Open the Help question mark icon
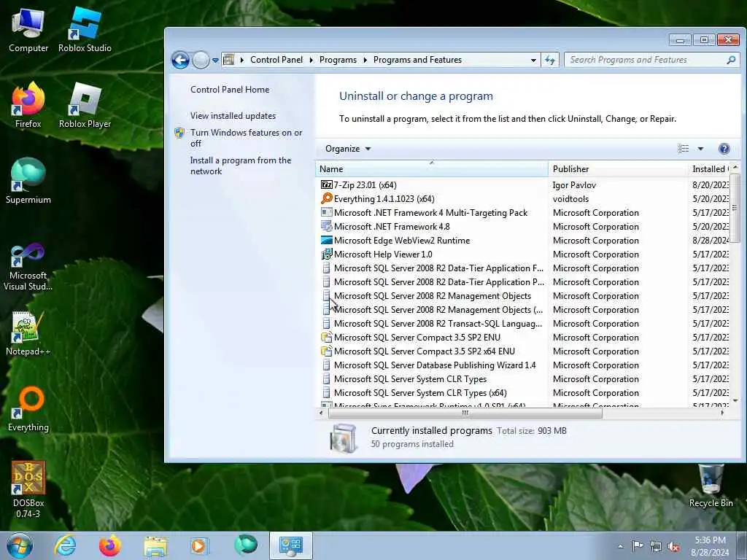747x560 pixels. click(724, 149)
